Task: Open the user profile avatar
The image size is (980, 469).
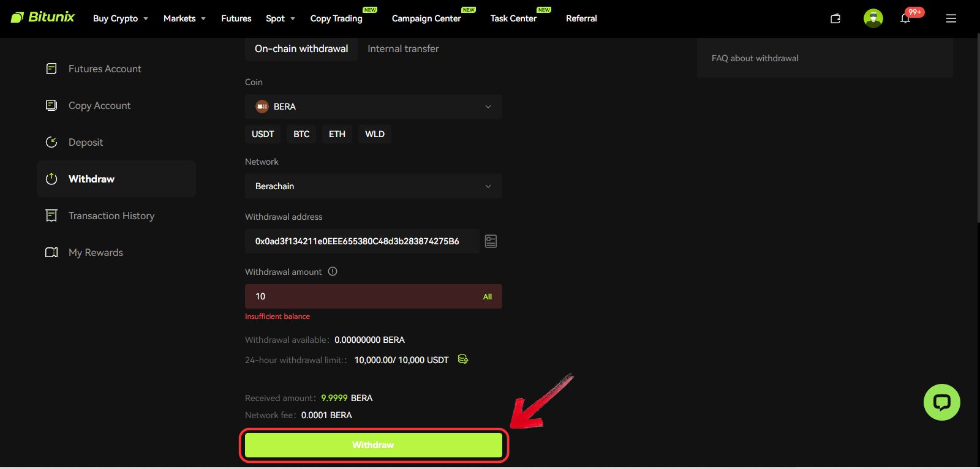Action: tap(873, 18)
